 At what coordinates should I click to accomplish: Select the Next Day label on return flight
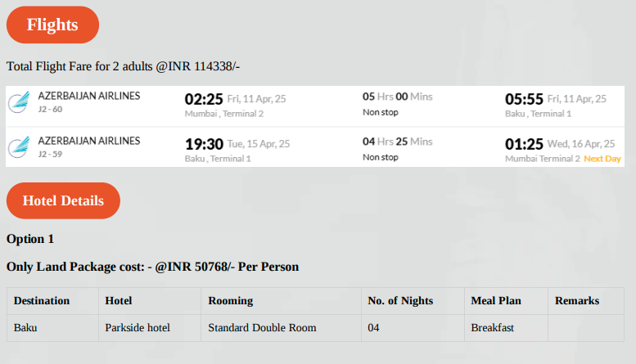click(x=602, y=159)
